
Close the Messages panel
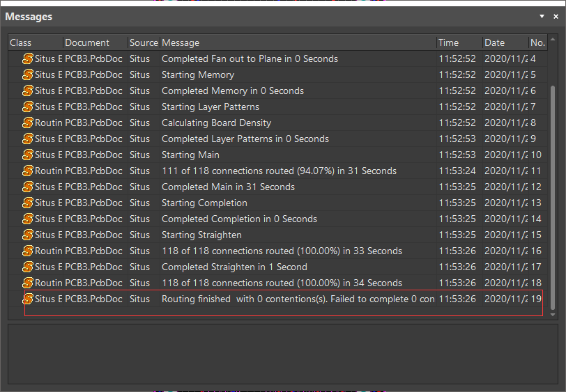point(556,16)
